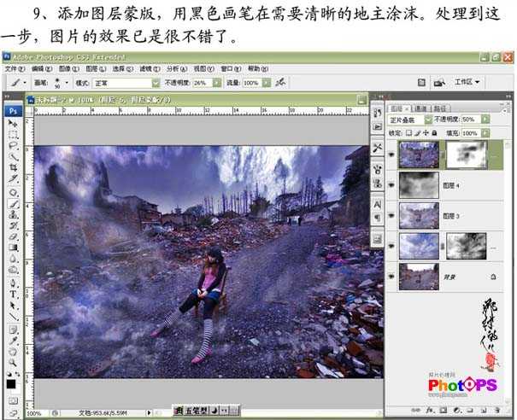Toggle lock all padlock
The image size is (517, 420).
pyautogui.click(x=435, y=133)
